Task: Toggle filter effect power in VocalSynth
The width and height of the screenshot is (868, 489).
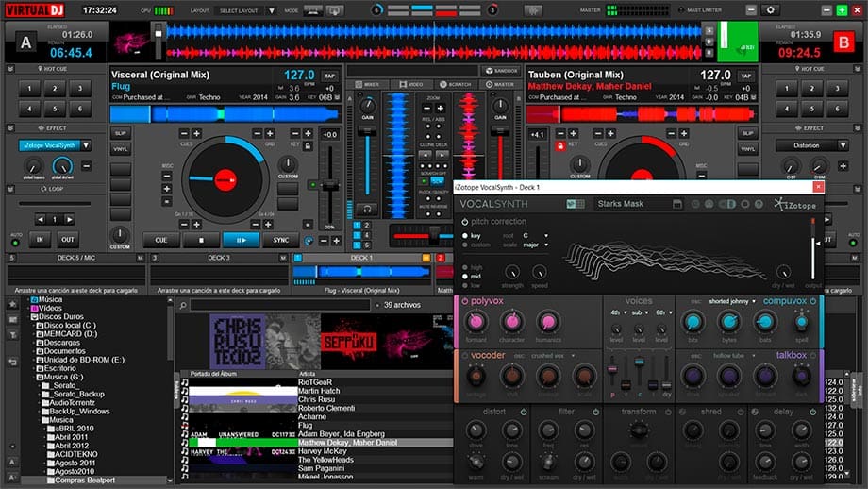Action: pos(595,412)
